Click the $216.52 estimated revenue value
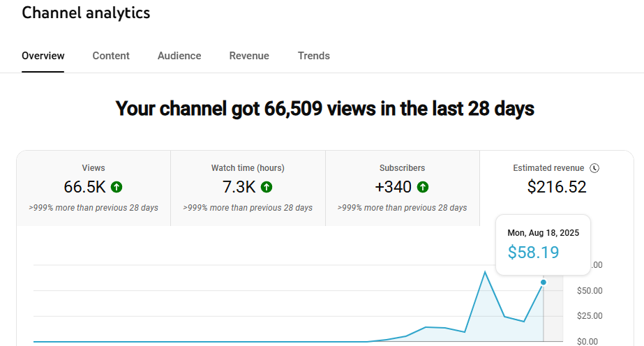This screenshot has height=346, width=644. (x=557, y=187)
